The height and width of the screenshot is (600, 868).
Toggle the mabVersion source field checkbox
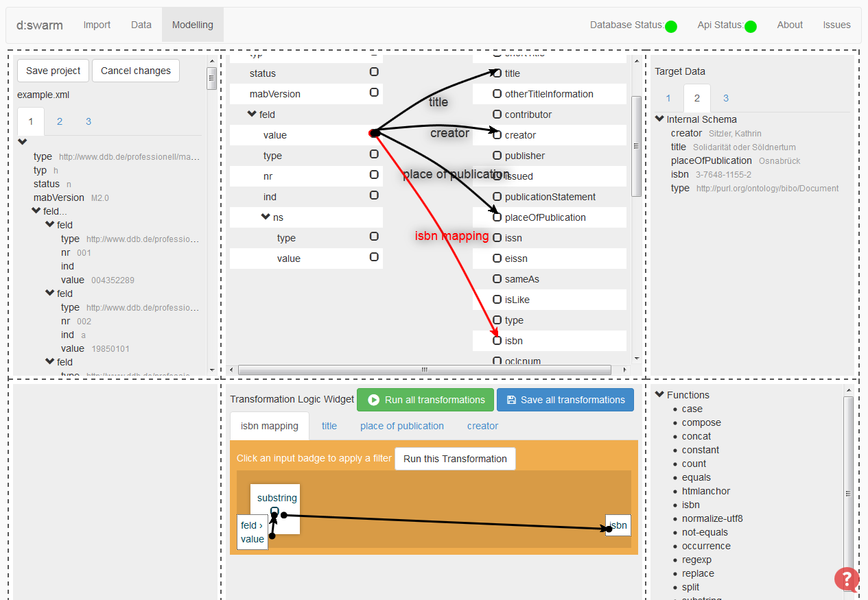pyautogui.click(x=374, y=93)
